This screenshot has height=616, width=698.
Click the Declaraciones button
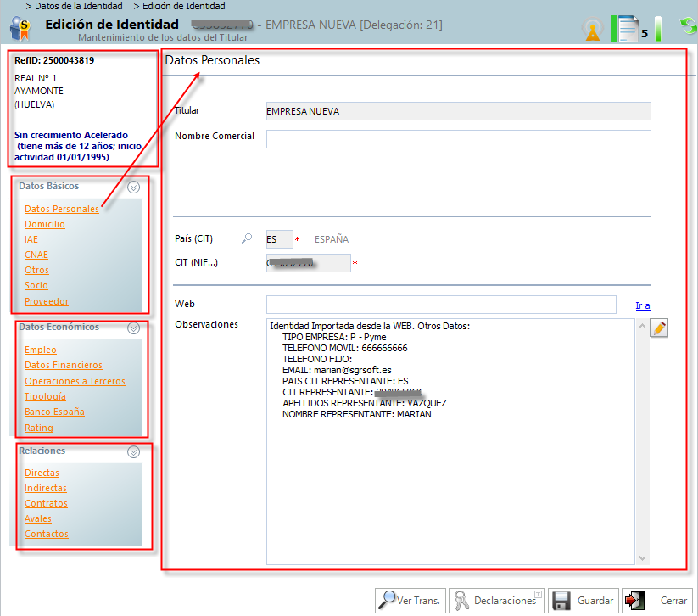(x=497, y=601)
